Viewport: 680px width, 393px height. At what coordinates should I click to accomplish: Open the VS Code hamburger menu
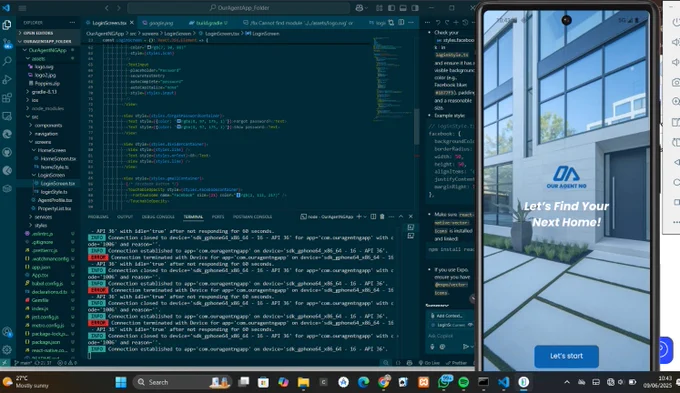point(22,8)
